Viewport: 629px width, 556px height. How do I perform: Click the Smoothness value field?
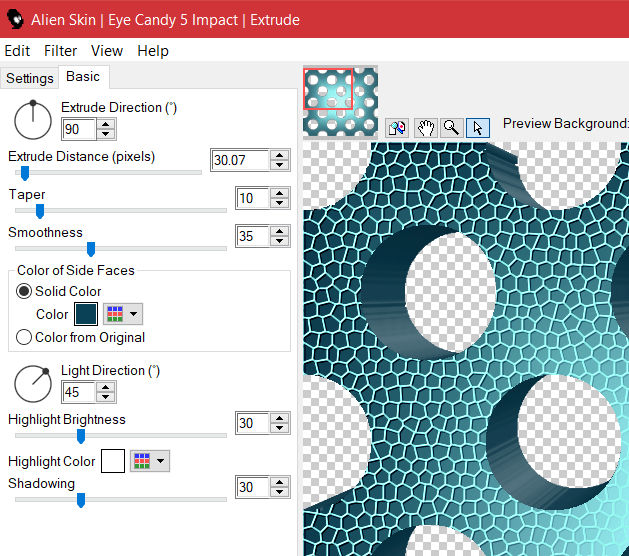[252, 236]
